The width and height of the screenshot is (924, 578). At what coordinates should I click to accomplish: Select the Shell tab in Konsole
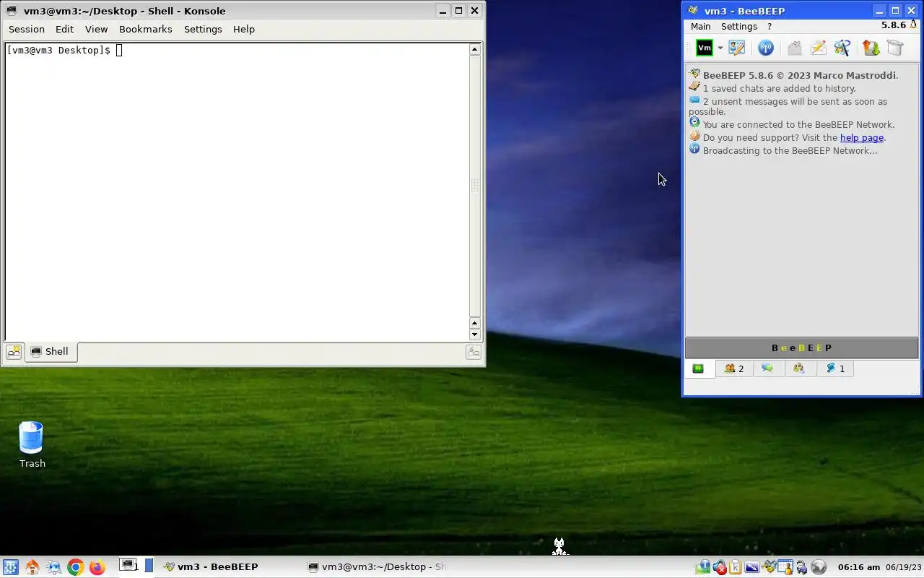coord(51,352)
